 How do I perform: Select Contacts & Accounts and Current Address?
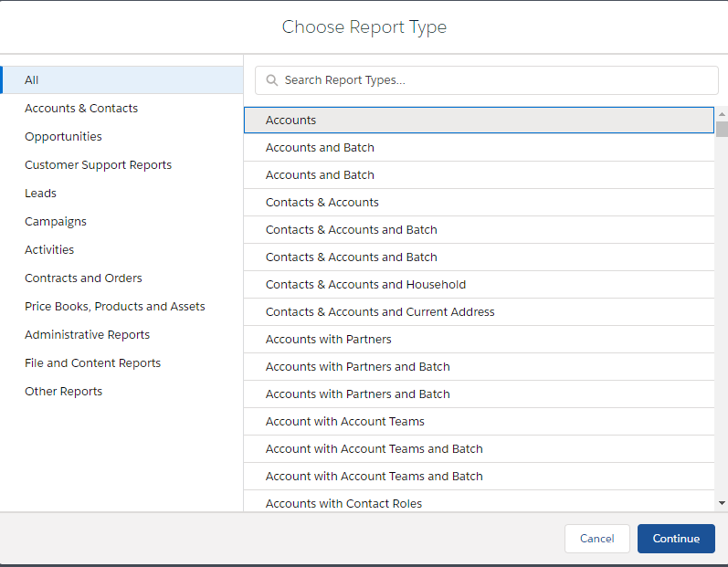pos(479,311)
